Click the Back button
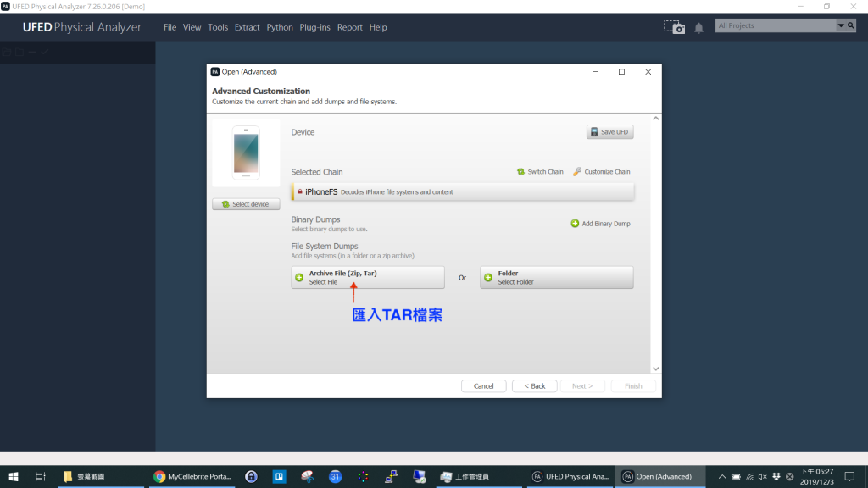 pyautogui.click(x=534, y=386)
